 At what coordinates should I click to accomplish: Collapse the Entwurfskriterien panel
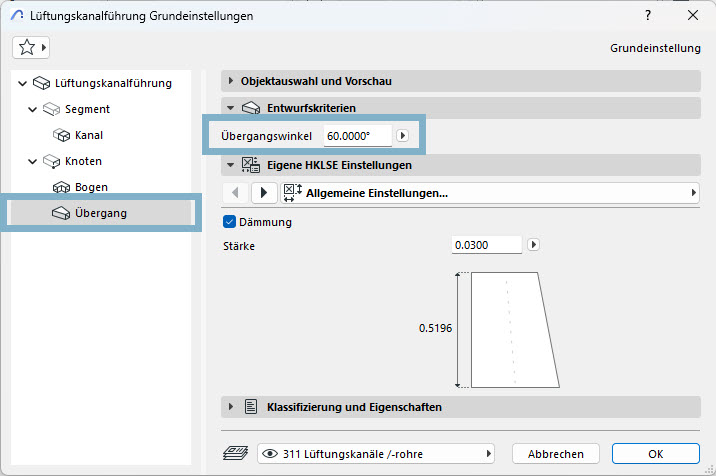click(x=231, y=108)
